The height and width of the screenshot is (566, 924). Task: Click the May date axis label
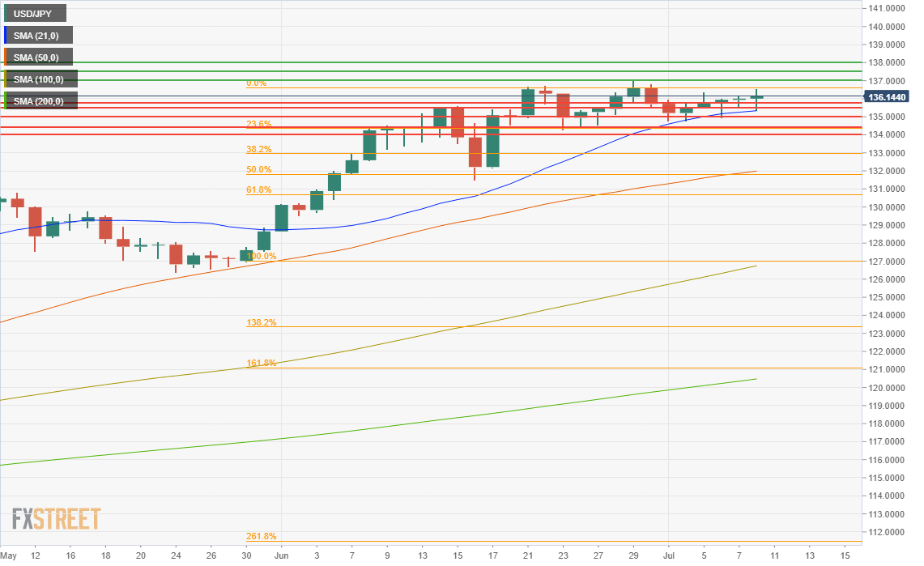point(8,555)
